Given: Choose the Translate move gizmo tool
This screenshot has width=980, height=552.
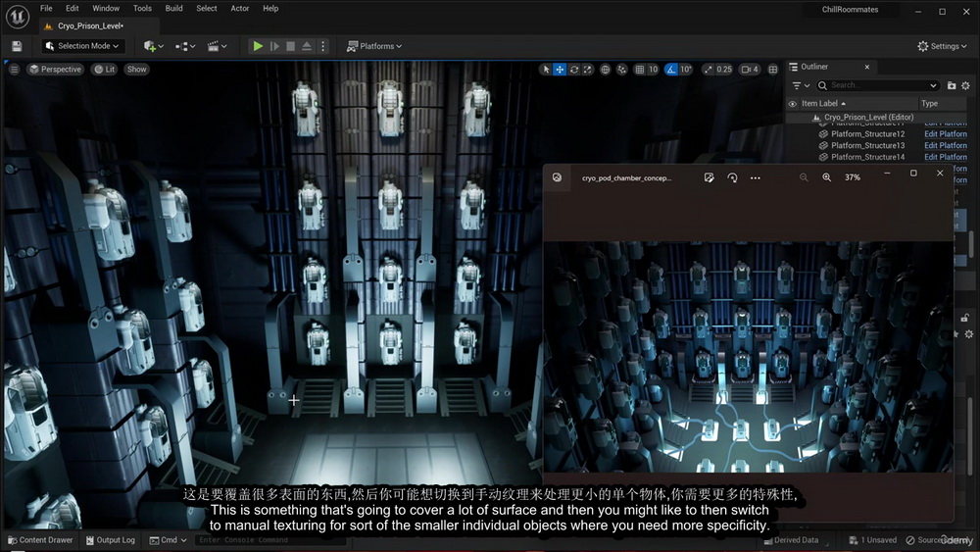Looking at the screenshot, I should 560,70.
